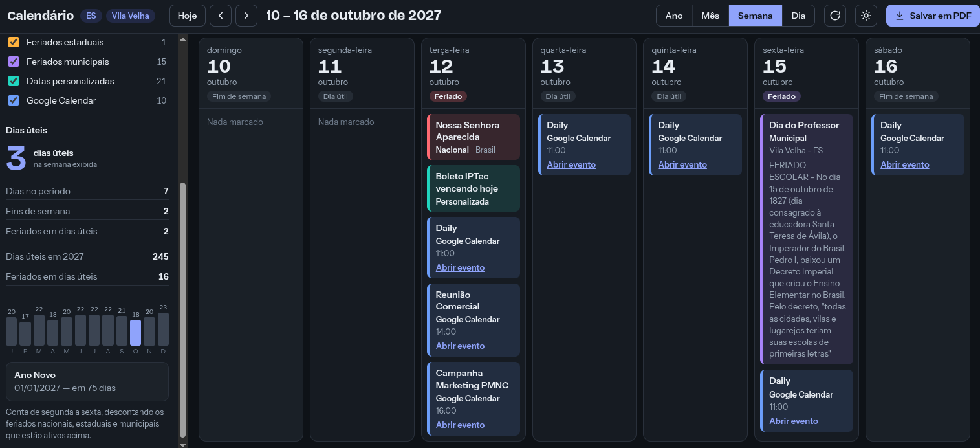Go to the previous week arrow

pos(221,16)
